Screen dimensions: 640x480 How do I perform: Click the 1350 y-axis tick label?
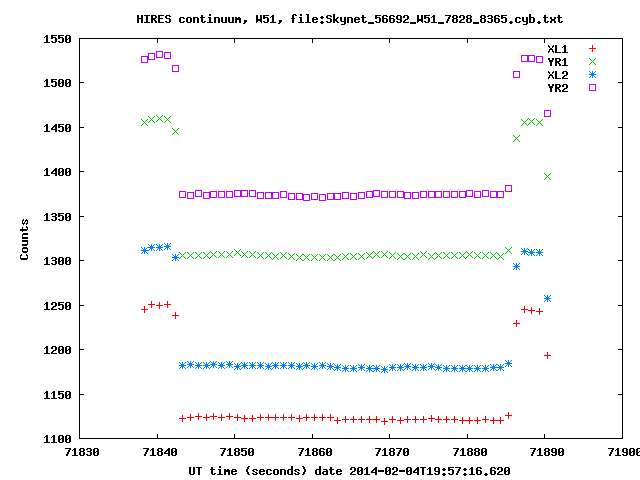tap(57, 217)
